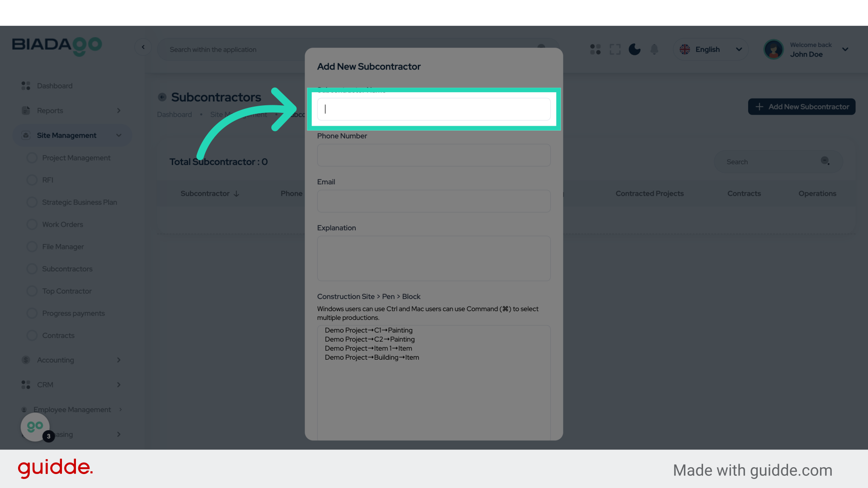The height and width of the screenshot is (488, 868).
Task: Open the apps grid icon in top bar
Action: [x=595, y=49]
